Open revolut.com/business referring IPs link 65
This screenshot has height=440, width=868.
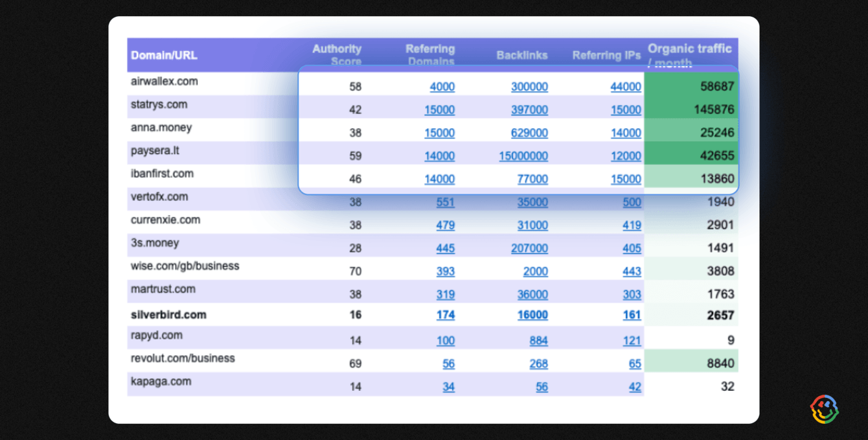point(635,364)
